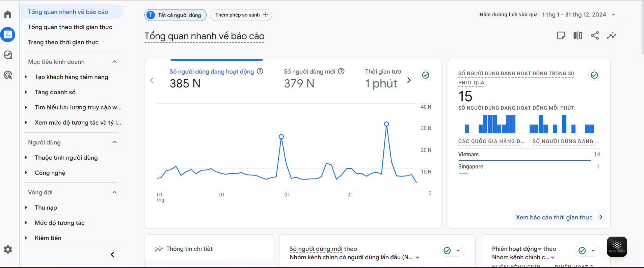Screen dimensions: 644x268
Task: Click the highest peak point on line chart
Action: pos(386,124)
